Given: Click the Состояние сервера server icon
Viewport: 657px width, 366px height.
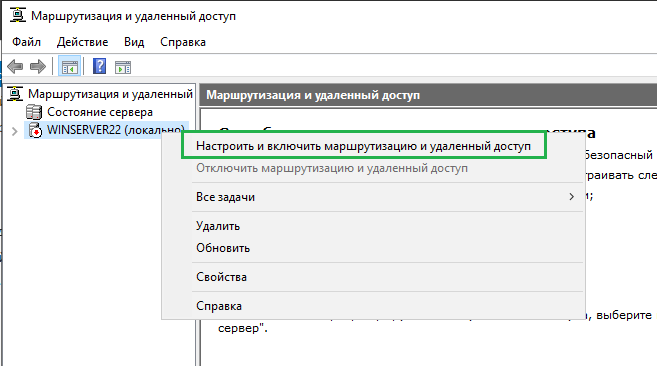Looking at the screenshot, I should [x=34, y=112].
